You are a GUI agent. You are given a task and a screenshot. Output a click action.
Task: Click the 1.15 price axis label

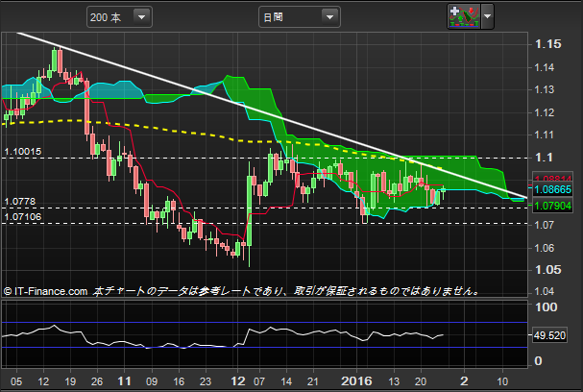coord(547,44)
